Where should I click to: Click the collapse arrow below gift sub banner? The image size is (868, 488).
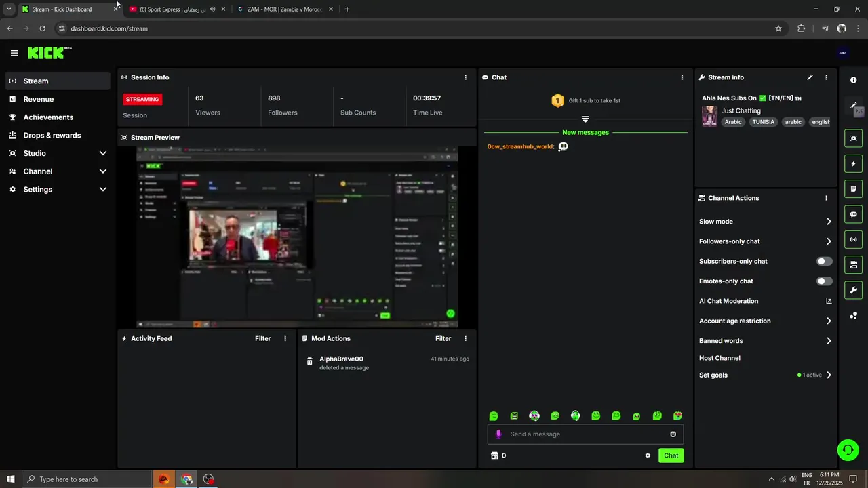click(585, 119)
